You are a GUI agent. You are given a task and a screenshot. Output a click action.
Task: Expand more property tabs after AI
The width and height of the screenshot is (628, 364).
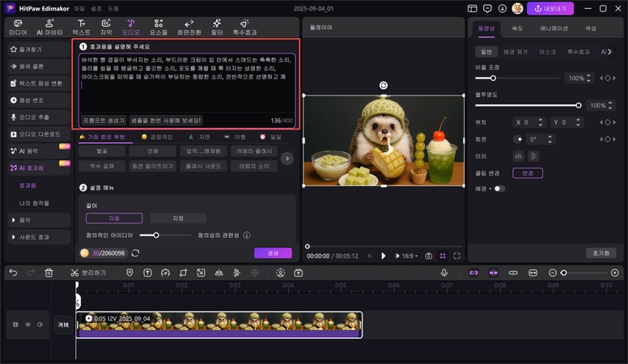609,52
